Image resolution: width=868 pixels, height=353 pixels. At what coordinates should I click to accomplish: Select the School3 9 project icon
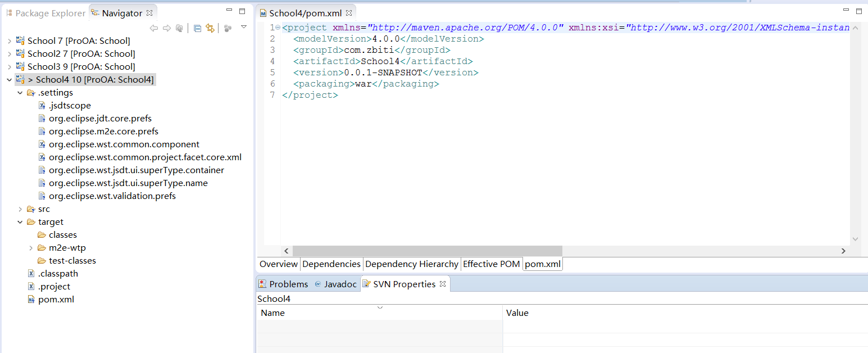[x=20, y=66]
